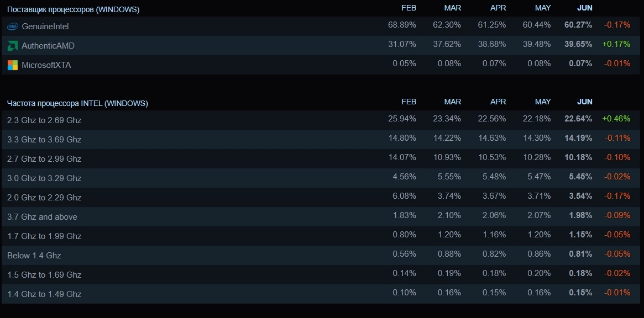Image resolution: width=644 pixels, height=318 pixels.
Task: Click the '2.7 Ghz to 2.99 Ghz' entry
Action: click(44, 159)
